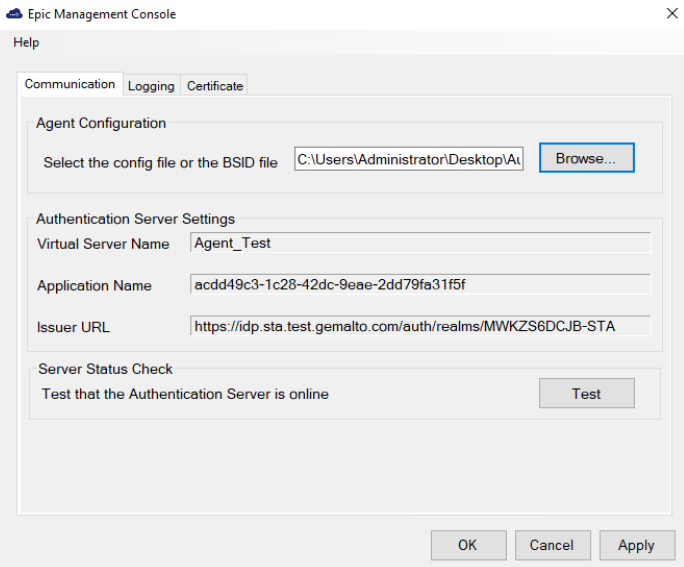
Task: Click 'Test that the Authentication Server is online' text
Action: pos(185,394)
